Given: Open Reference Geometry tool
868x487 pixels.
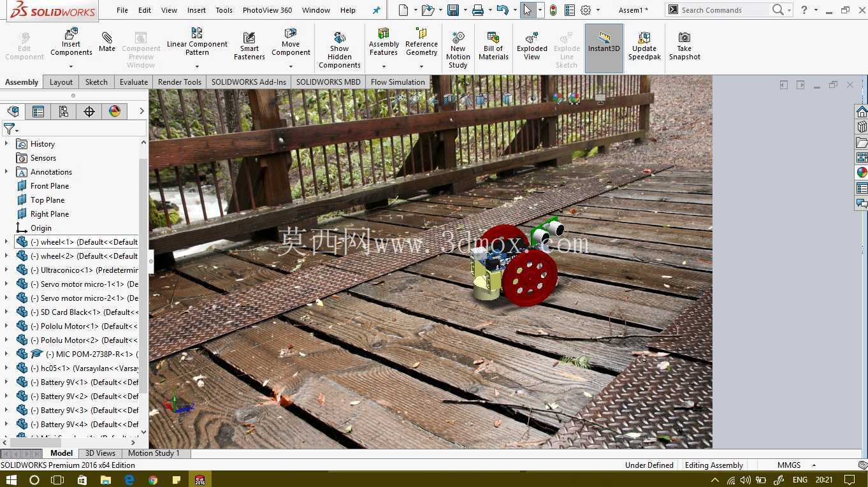Looking at the screenshot, I should tap(421, 42).
